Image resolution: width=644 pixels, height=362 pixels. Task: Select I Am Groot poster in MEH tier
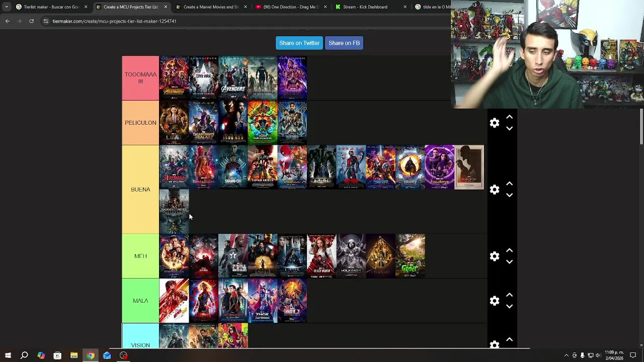411,256
